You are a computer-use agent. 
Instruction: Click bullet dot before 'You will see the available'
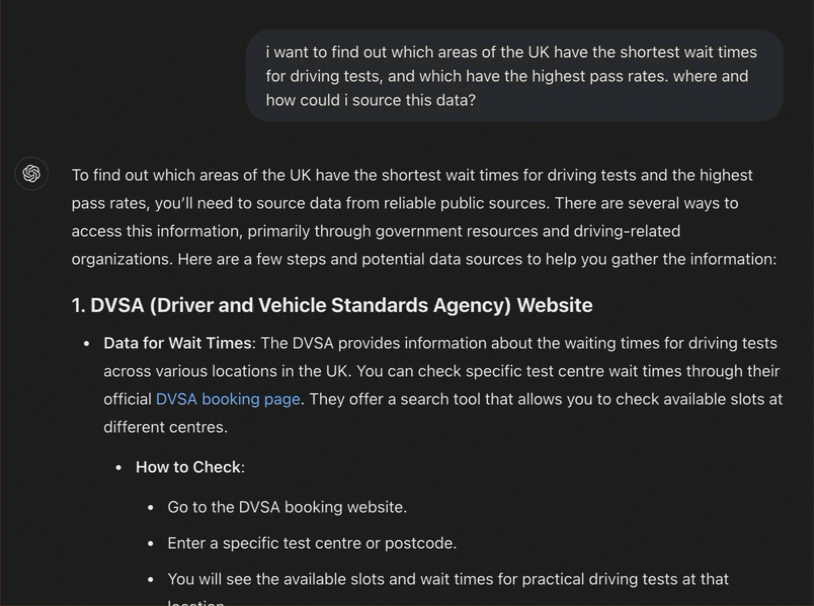coord(151,580)
